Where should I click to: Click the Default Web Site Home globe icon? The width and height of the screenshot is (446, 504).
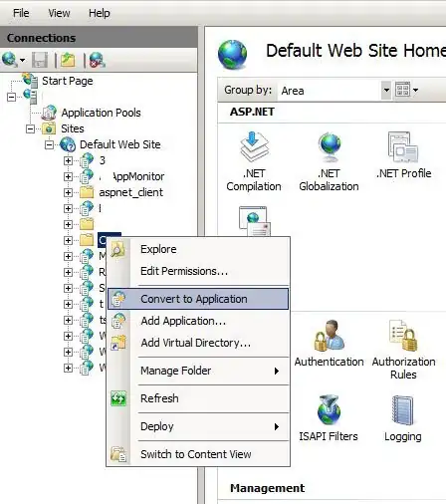coord(232,54)
